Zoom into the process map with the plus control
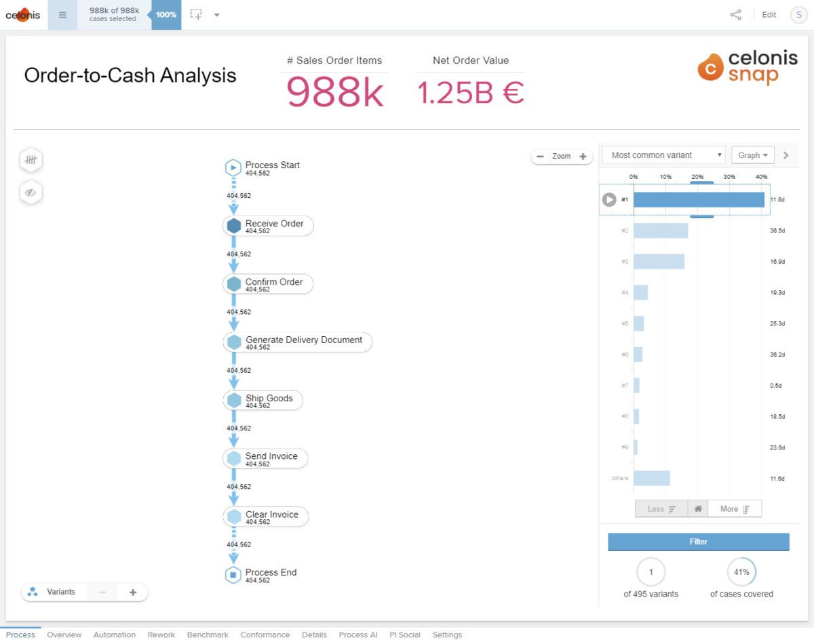 (583, 156)
